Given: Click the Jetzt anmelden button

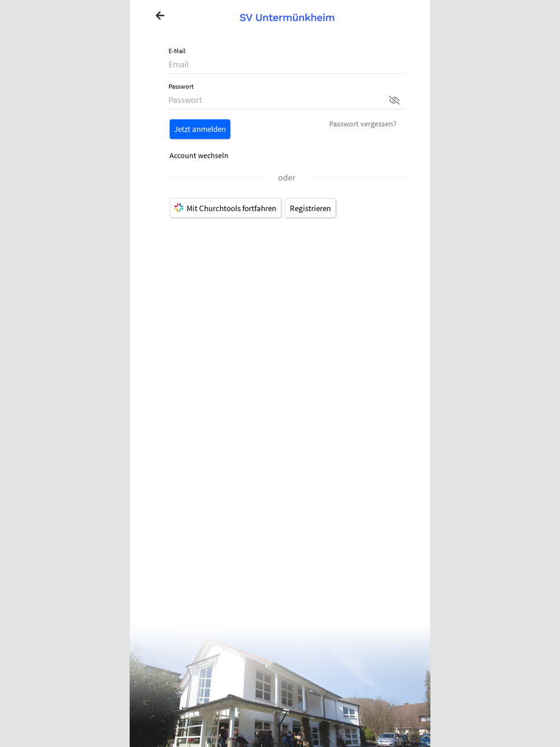Looking at the screenshot, I should (x=200, y=129).
